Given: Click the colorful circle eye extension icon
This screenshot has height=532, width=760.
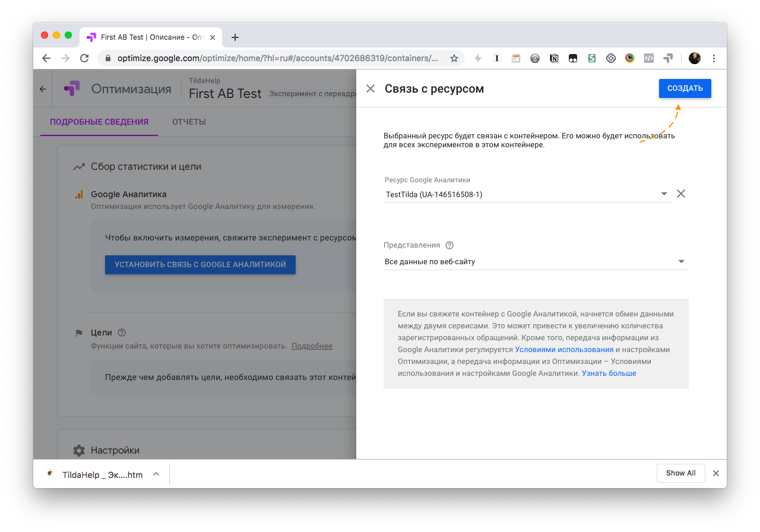Looking at the screenshot, I should 630,58.
